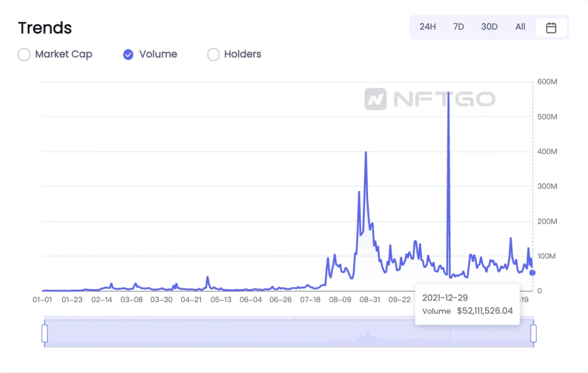Click the right range slider handle
This screenshot has width=588, height=373.
pos(533,333)
